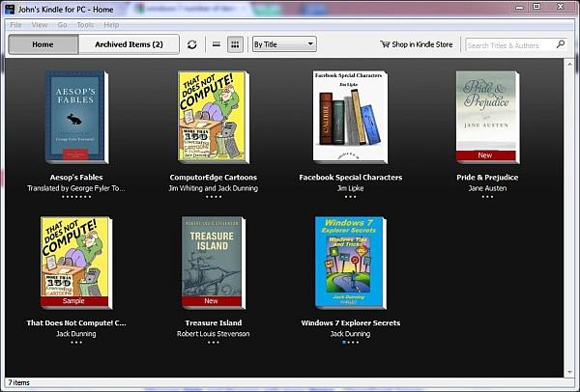
Task: Click the Sample badge on That Does Not Compute
Action: [x=74, y=301]
